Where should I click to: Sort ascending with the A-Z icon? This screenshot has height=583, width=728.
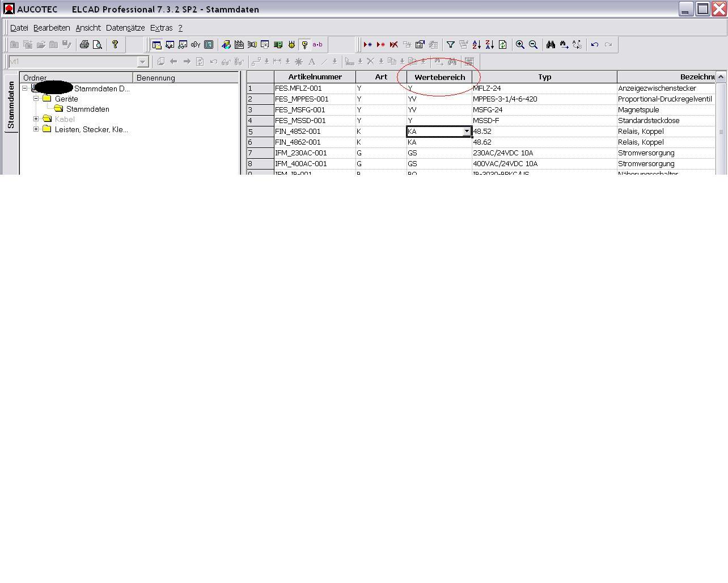click(477, 44)
